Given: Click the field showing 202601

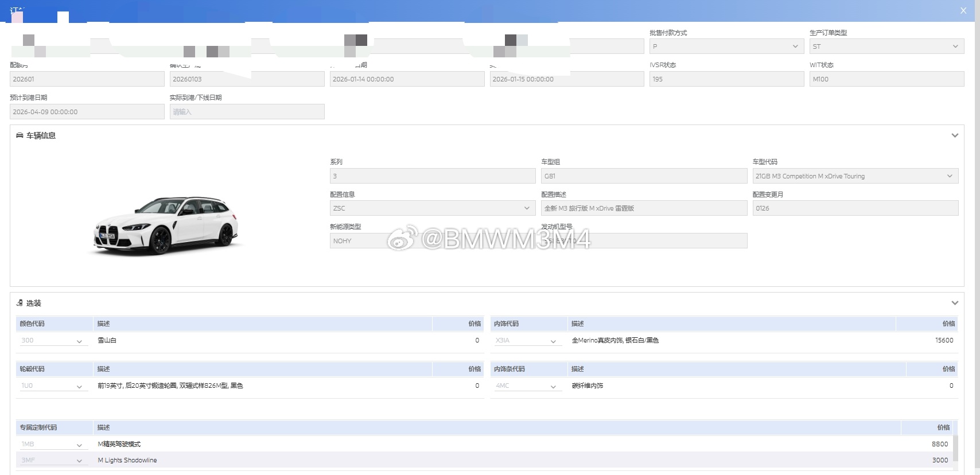Looking at the screenshot, I should pos(87,79).
